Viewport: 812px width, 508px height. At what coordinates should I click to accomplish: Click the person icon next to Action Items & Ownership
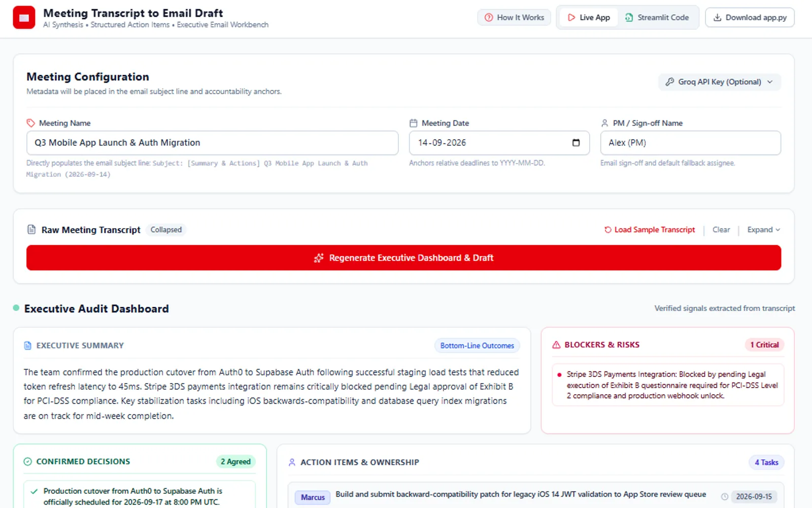click(x=292, y=462)
